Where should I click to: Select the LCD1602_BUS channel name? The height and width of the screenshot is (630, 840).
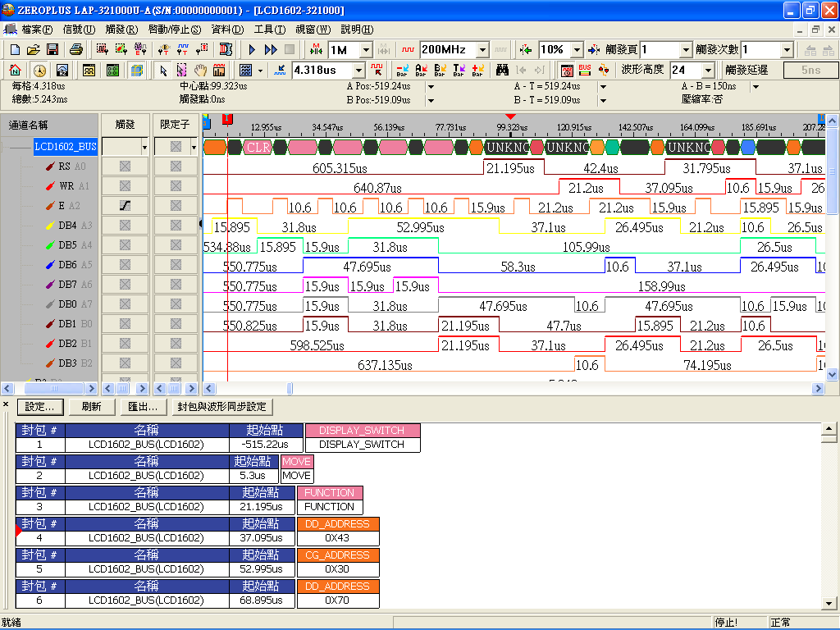pyautogui.click(x=66, y=147)
